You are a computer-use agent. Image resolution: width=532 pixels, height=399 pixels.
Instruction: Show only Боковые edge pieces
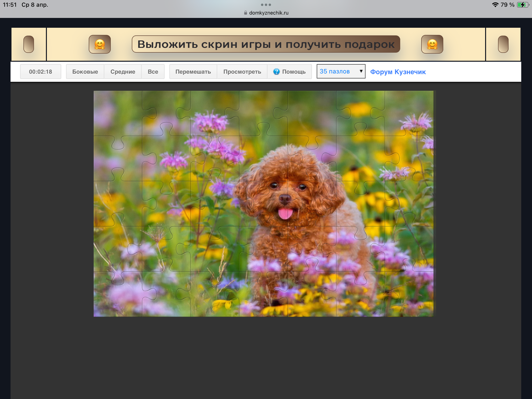85,72
